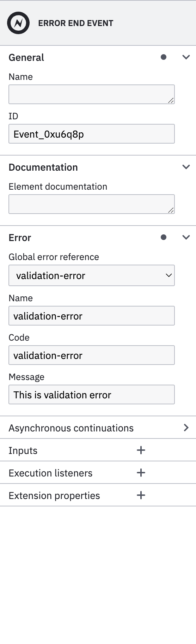
Task: Click the General section edited dot indicator
Action: pos(164,57)
